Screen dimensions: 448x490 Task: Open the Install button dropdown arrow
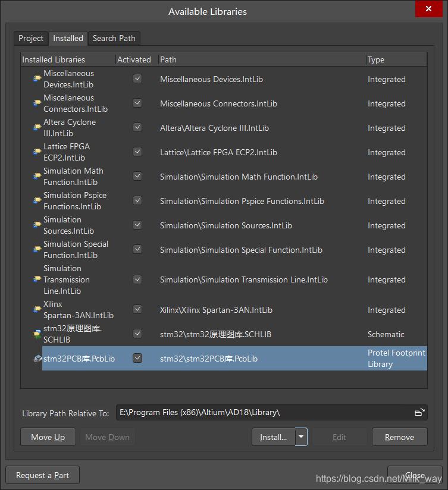click(301, 436)
